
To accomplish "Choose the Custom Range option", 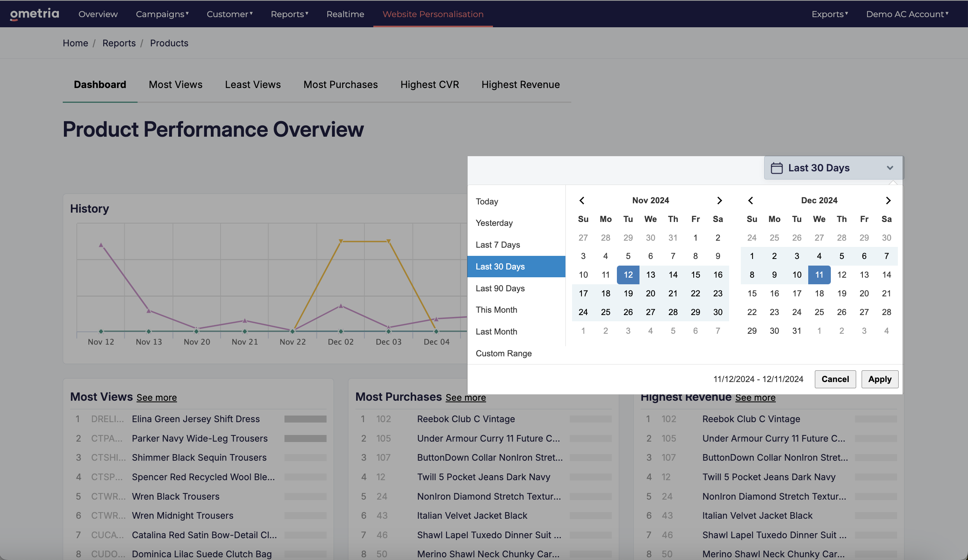I will click(x=503, y=353).
